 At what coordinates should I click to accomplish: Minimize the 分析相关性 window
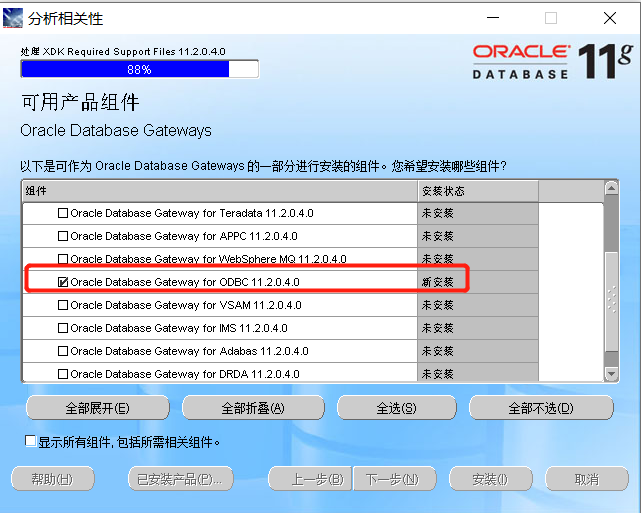click(x=493, y=18)
